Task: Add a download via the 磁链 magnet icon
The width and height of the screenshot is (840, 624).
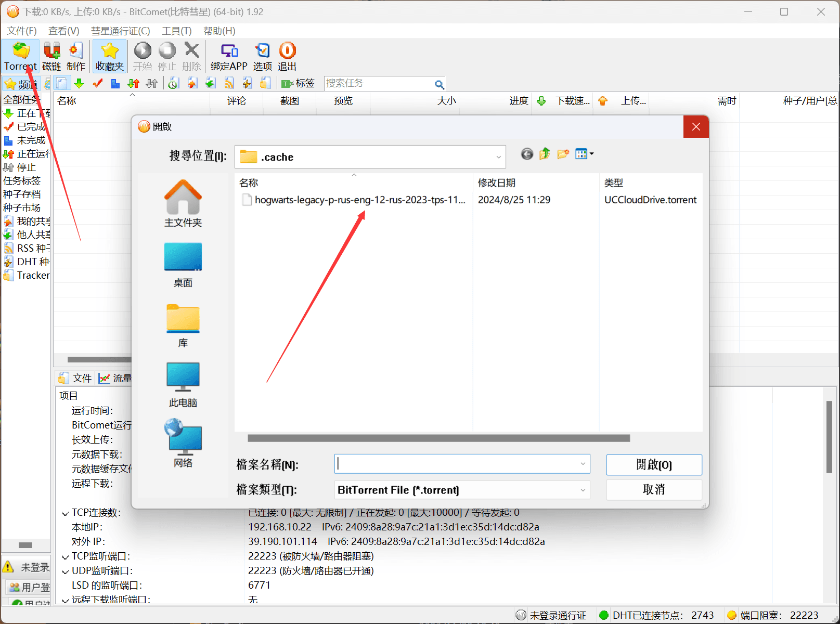Action: click(51, 56)
